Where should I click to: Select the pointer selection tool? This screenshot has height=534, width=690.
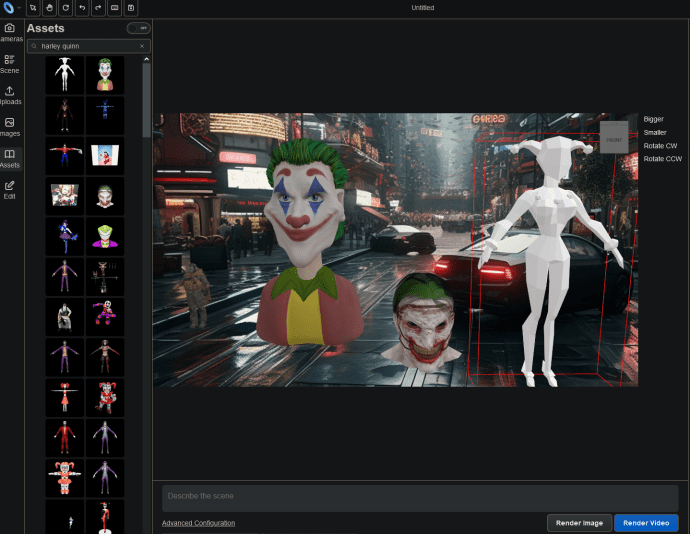pos(33,8)
